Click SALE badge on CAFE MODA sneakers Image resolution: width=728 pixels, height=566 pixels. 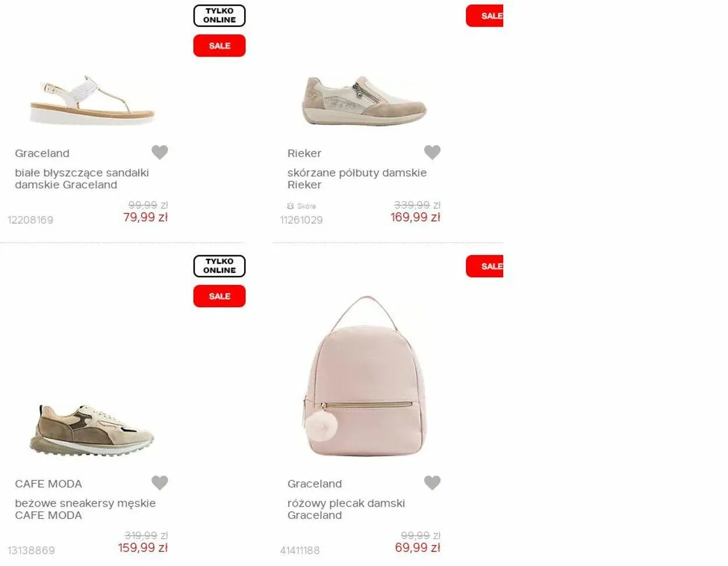click(x=220, y=296)
